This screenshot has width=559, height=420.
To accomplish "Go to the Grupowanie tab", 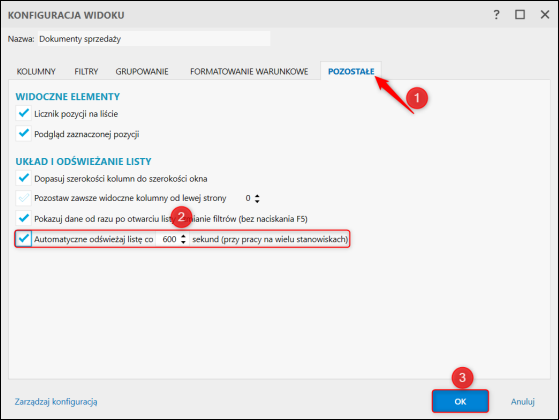I will (142, 71).
